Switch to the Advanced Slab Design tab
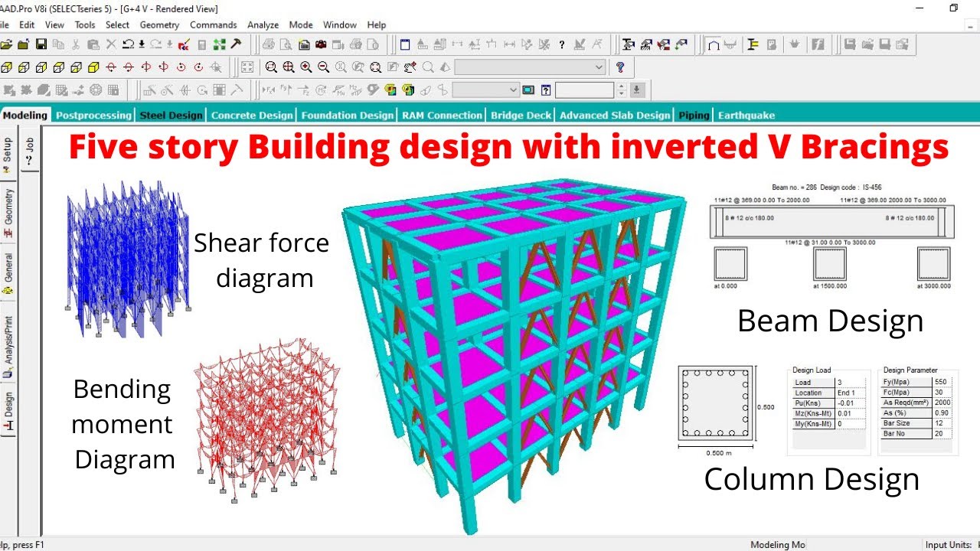Screen dimensions: 980x551 coord(615,116)
